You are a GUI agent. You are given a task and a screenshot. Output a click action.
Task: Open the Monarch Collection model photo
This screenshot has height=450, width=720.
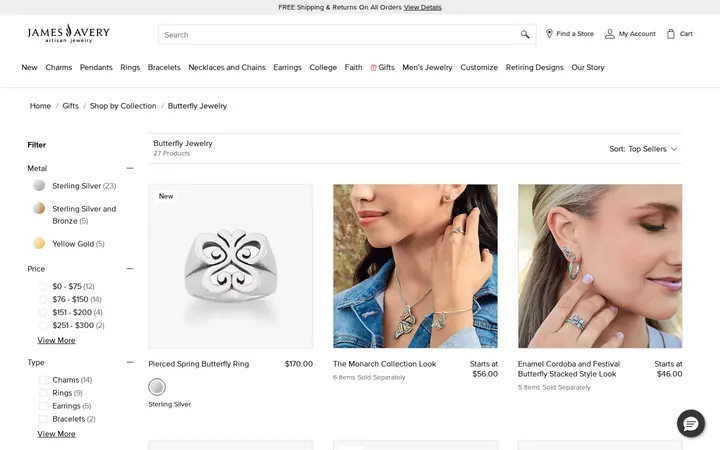(415, 266)
